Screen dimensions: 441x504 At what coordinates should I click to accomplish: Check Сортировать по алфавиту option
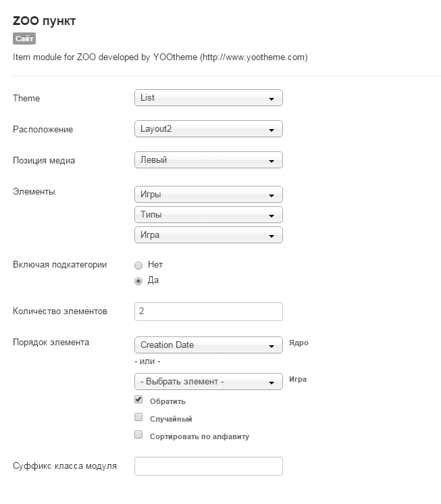138,435
